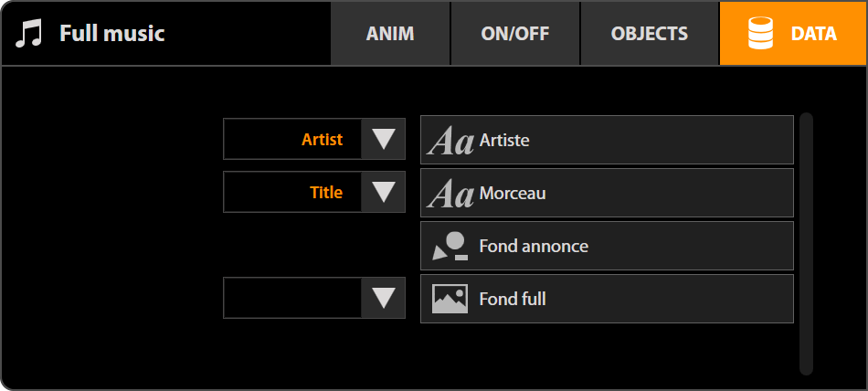Click the vertical scrollbar of object list
Screen dimensions: 868x391
point(806,243)
